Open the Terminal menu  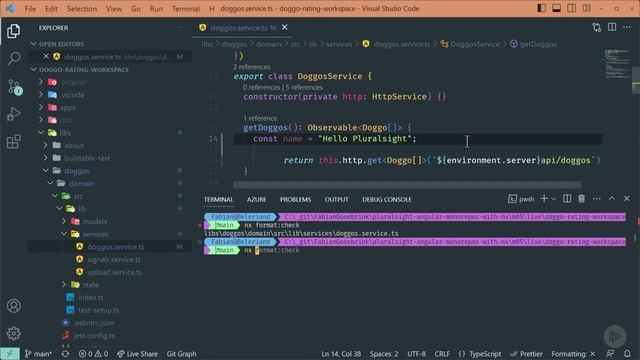[x=186, y=9]
